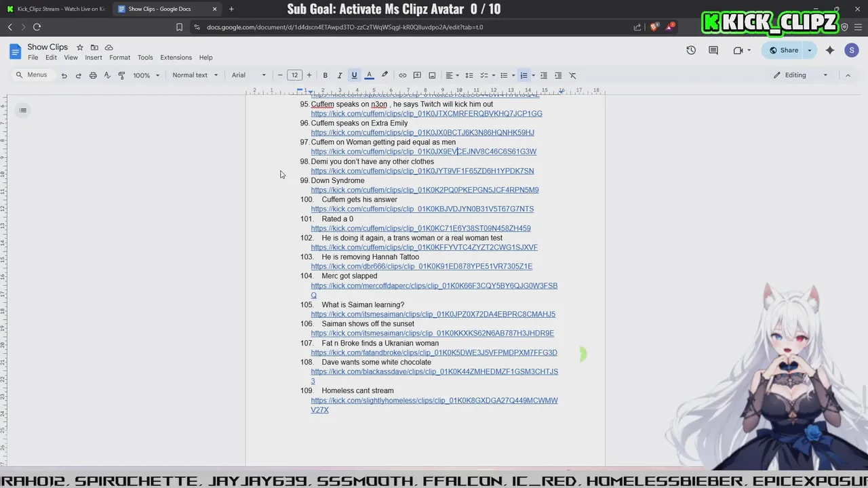The height and width of the screenshot is (488, 868).
Task: Decrease font size with minus button
Action: pyautogui.click(x=280, y=75)
